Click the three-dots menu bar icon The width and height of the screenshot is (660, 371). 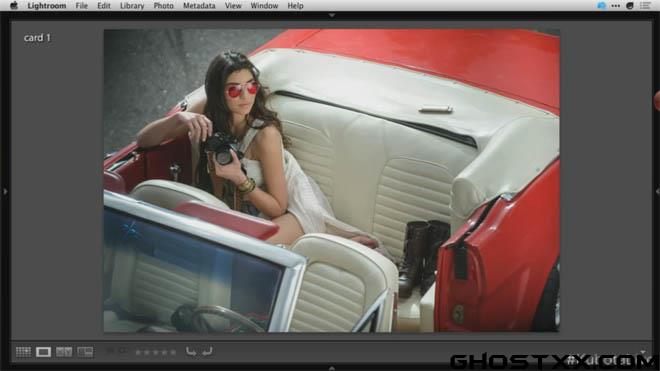(x=615, y=5)
